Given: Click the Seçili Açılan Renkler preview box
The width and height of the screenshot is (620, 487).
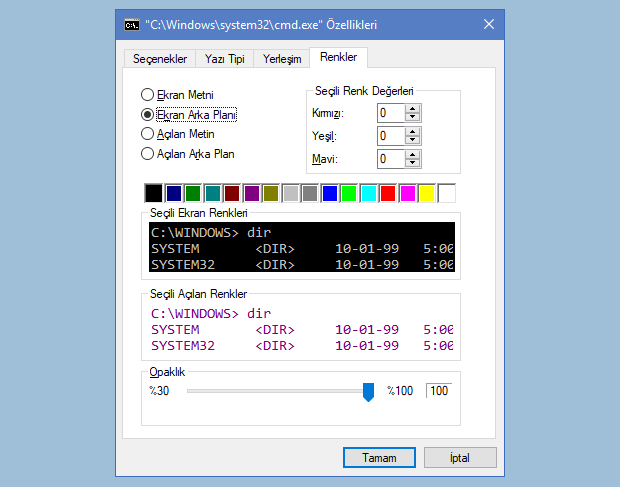Looking at the screenshot, I should 302,328.
